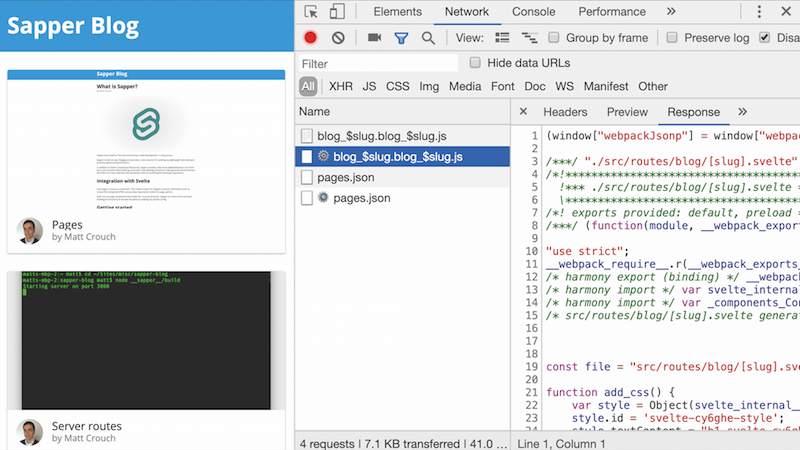Viewport: 800px width, 450px height.
Task: Open the Pages post thumbnail
Action: click(x=146, y=139)
